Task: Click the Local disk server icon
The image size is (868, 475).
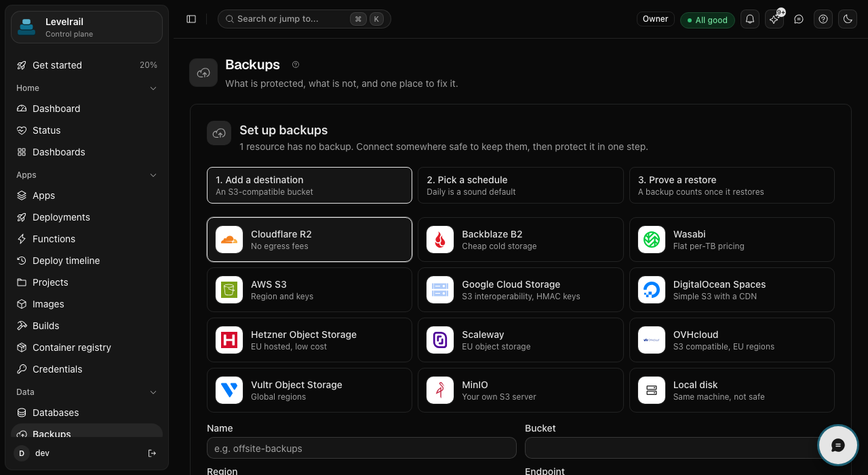Action: tap(652, 390)
